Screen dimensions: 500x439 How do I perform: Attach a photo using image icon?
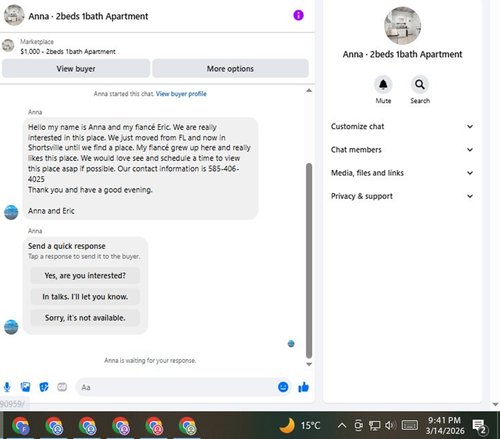click(x=25, y=387)
